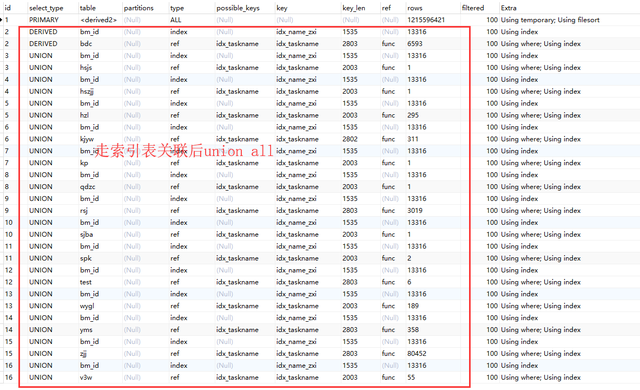
Task: Select the 'kp' table cell
Action: [x=84, y=163]
